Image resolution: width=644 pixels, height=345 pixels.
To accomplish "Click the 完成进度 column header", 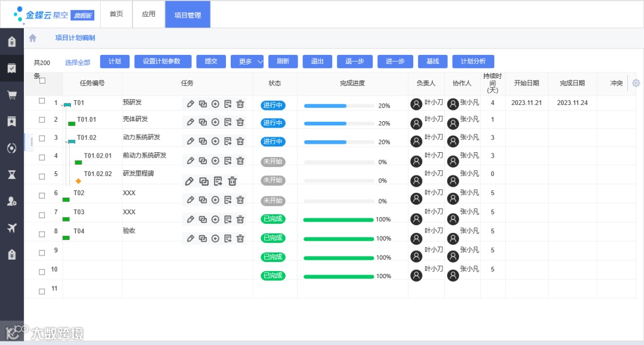I will (352, 83).
